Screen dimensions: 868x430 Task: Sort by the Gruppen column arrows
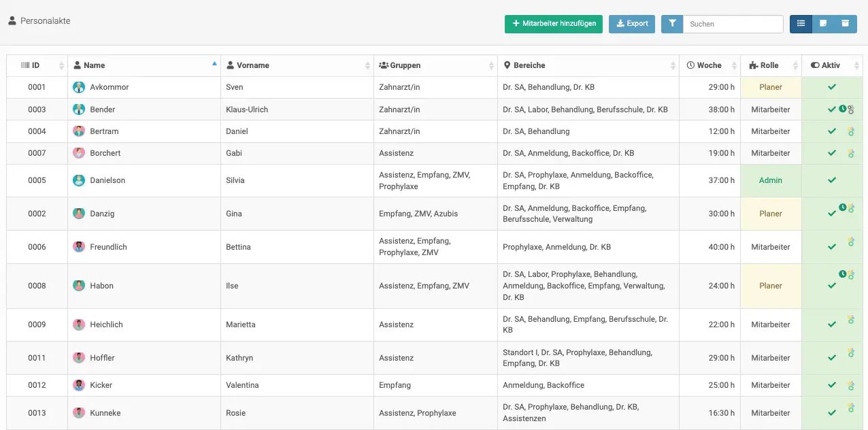491,66
